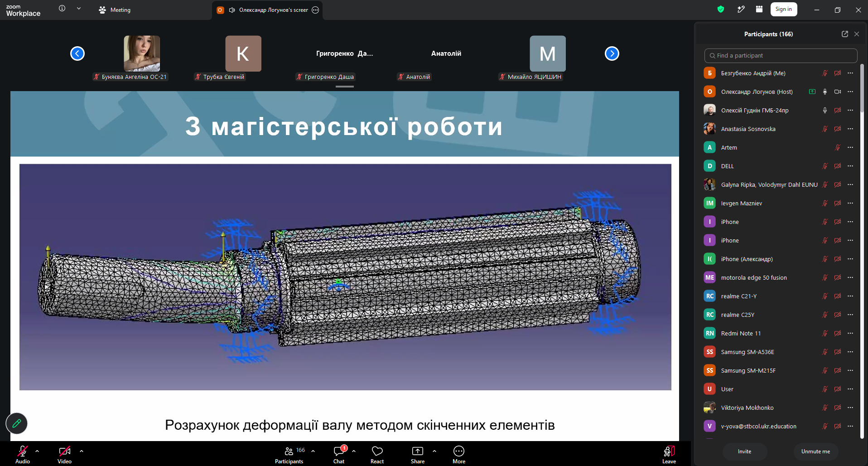The height and width of the screenshot is (466, 868).
Task: Open the annotate pencil button
Action: click(x=17, y=423)
